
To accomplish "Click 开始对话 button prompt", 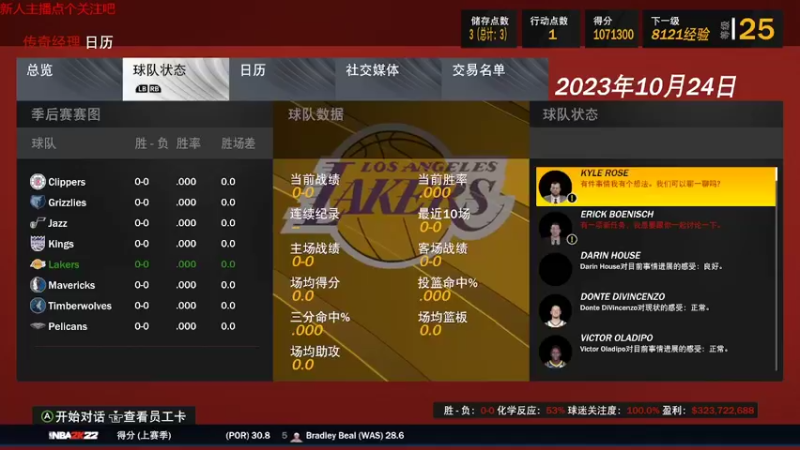I will (73, 416).
